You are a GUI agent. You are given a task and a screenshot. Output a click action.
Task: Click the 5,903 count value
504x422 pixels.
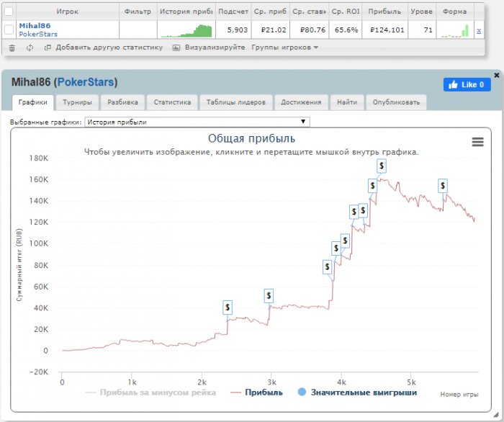pyautogui.click(x=237, y=30)
